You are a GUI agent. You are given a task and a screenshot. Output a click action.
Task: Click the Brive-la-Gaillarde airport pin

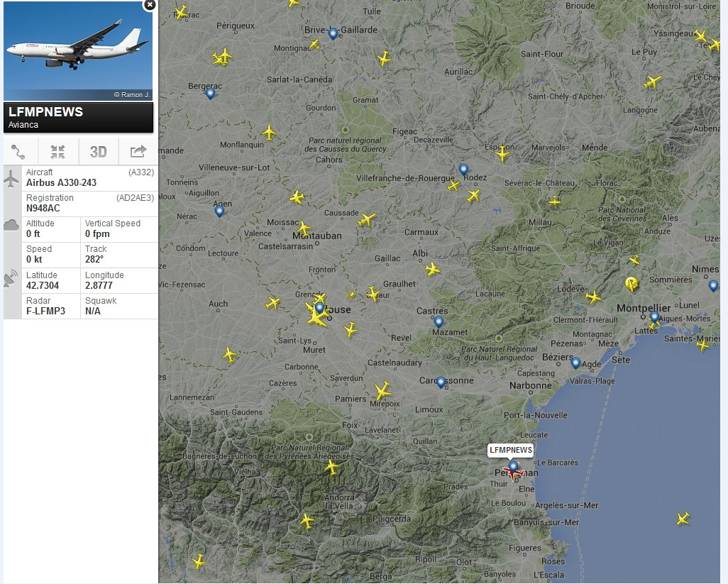[x=333, y=34]
